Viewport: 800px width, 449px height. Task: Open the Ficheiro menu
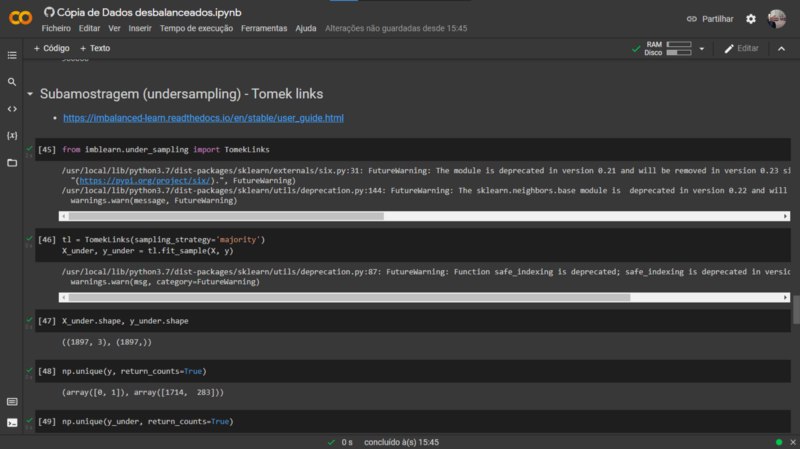pos(56,29)
